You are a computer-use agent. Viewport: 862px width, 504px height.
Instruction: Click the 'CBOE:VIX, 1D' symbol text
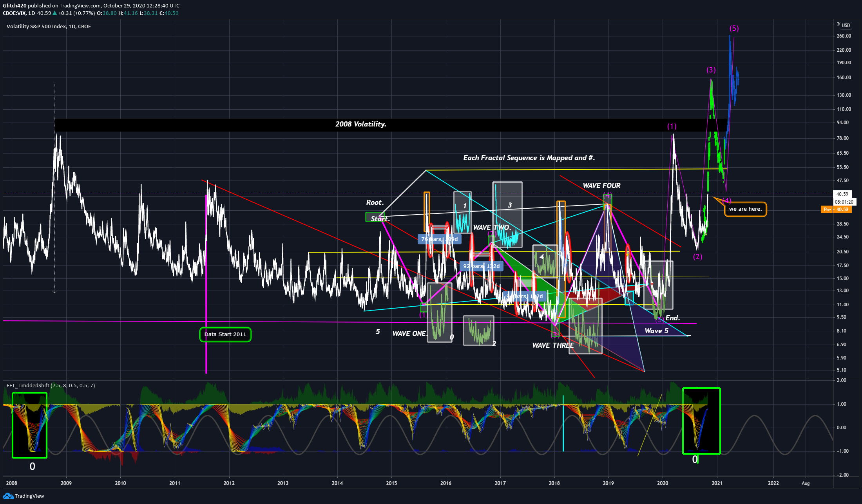(x=19, y=13)
